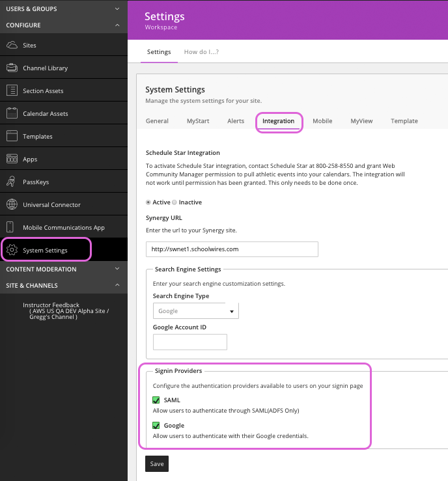Screen dimensions: 448x481
Task: Open Channel Library icon in sidebar
Action: tap(11, 68)
